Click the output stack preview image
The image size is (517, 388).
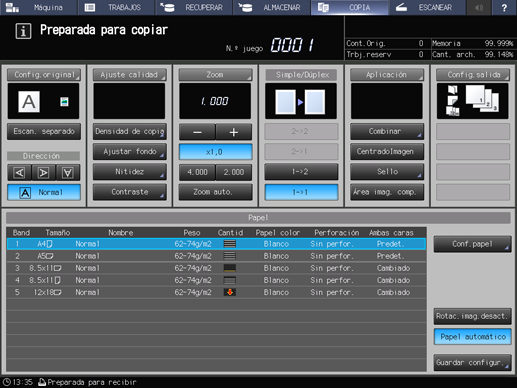[x=473, y=101]
